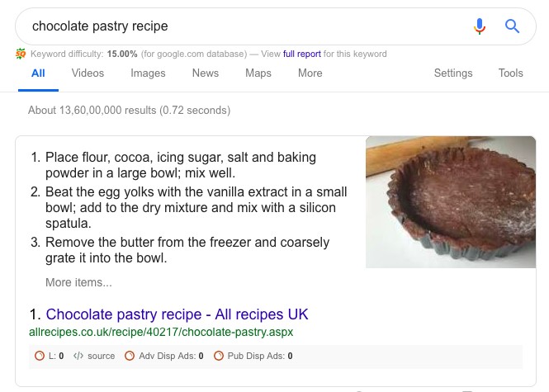
Task: Open Chocolate pastry recipe - All recipes UK
Action: coord(177,314)
